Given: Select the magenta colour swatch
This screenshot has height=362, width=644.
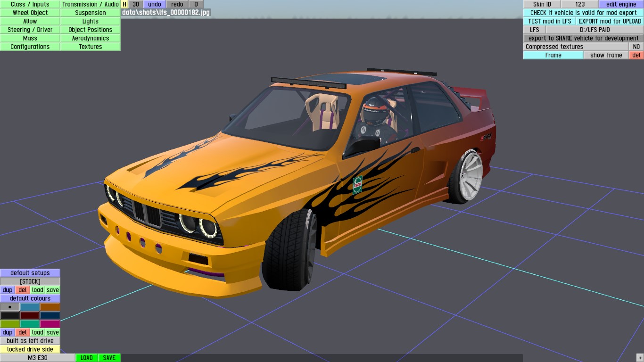Looking at the screenshot, I should [50, 324].
